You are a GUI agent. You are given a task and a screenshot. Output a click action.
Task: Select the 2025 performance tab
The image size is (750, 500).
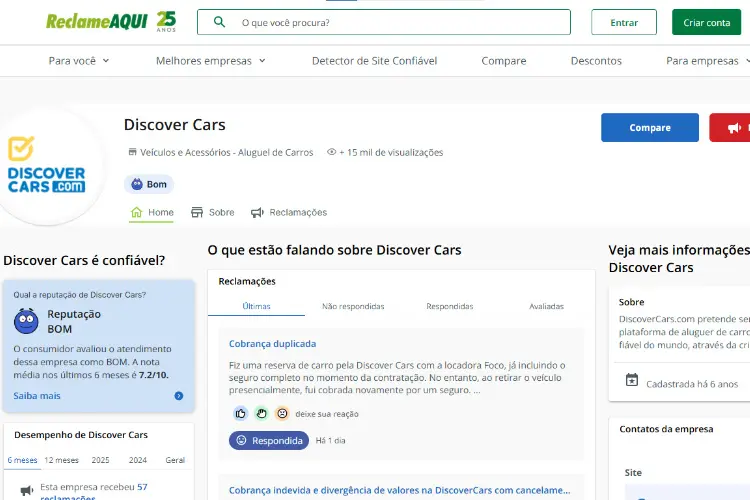100,460
